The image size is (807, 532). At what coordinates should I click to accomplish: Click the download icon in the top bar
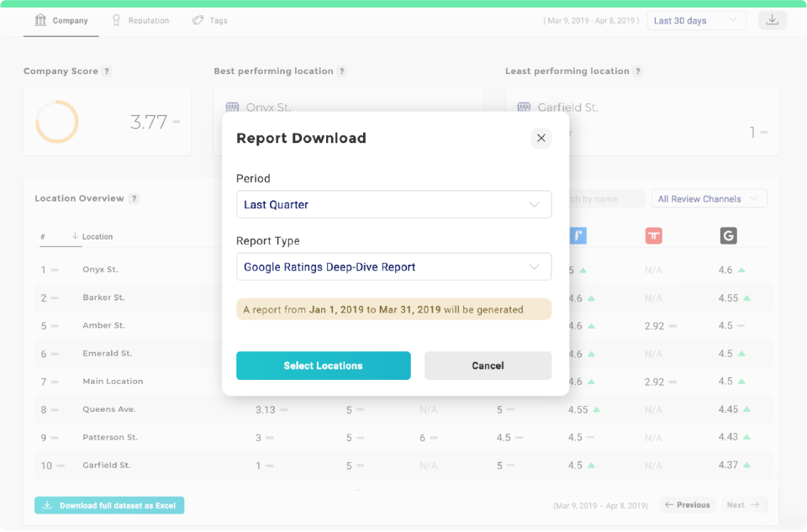[773, 19]
